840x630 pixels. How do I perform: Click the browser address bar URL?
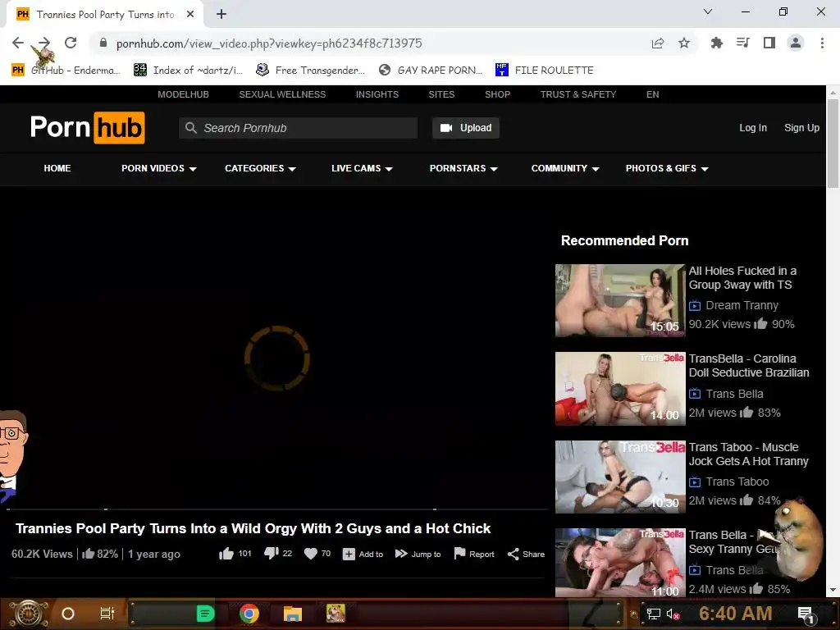pyautogui.click(x=269, y=43)
